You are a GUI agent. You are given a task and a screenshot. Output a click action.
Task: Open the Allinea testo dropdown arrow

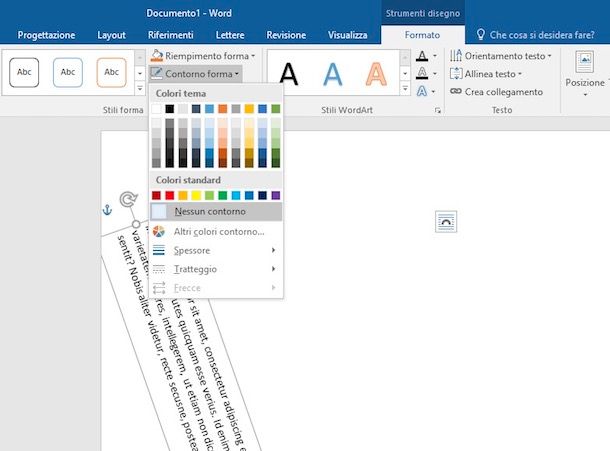pos(519,74)
